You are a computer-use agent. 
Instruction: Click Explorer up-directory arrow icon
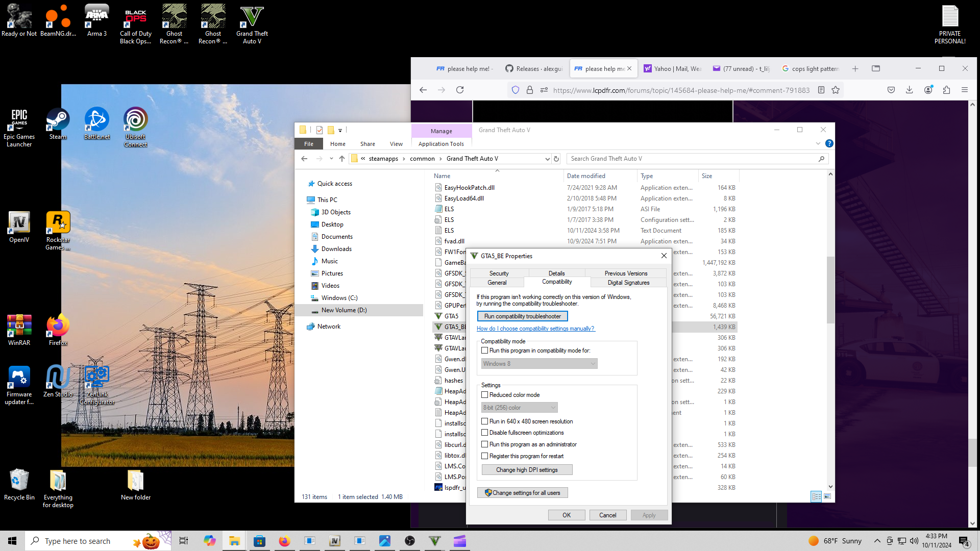point(342,159)
